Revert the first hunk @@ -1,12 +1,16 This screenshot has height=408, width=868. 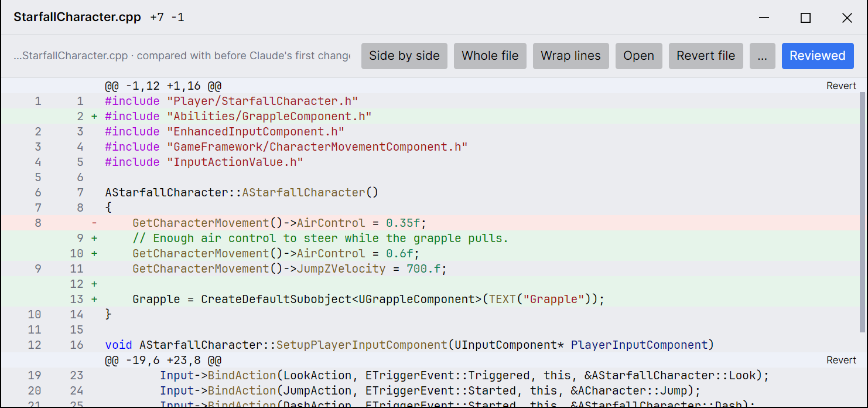(841, 86)
